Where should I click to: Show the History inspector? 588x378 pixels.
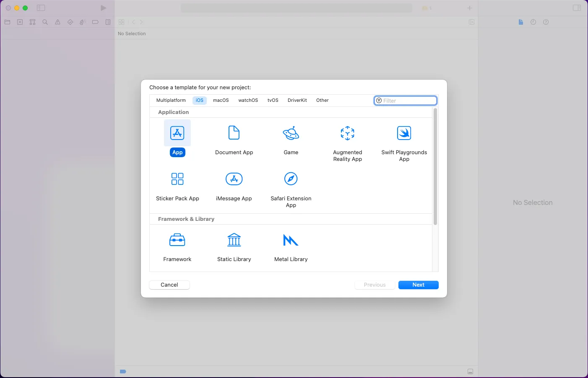tap(533, 22)
